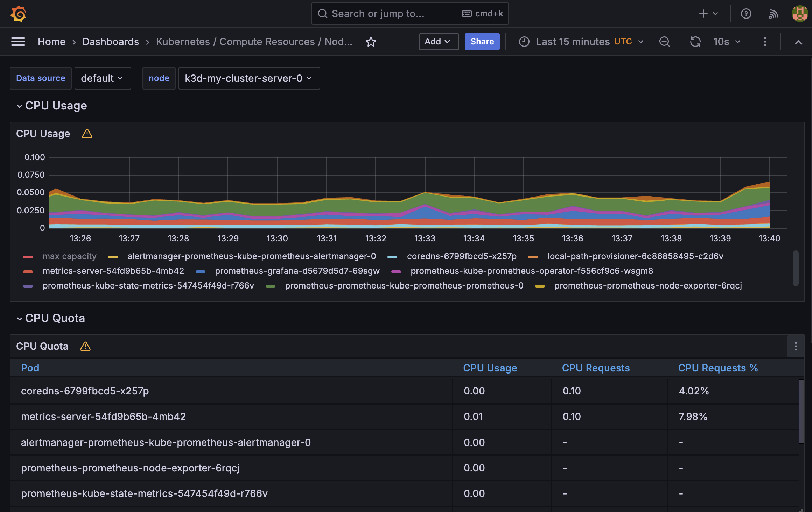
Task: Go to Dashboards breadcrumb
Action: [x=111, y=42]
